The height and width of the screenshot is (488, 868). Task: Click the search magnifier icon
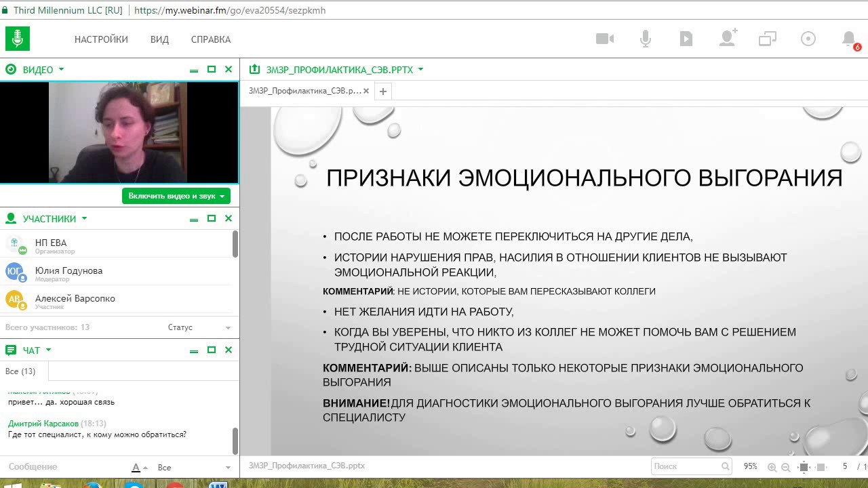click(726, 466)
